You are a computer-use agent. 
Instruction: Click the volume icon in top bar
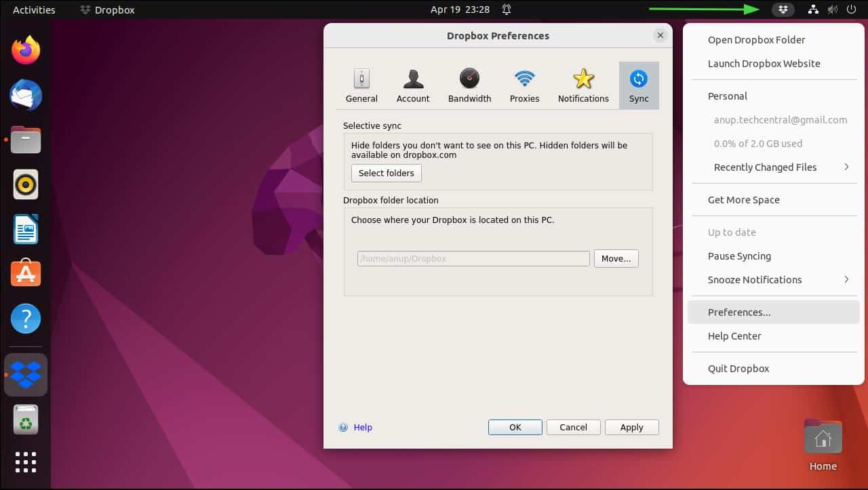(833, 9)
